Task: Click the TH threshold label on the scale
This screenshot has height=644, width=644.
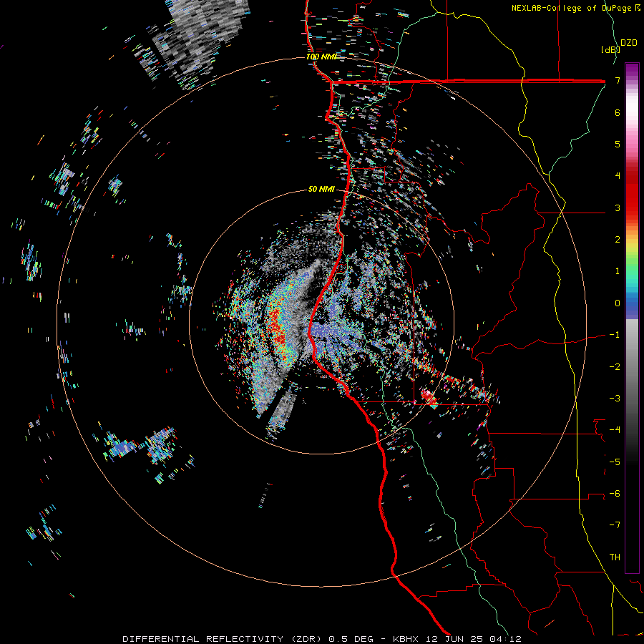Action: (x=615, y=557)
